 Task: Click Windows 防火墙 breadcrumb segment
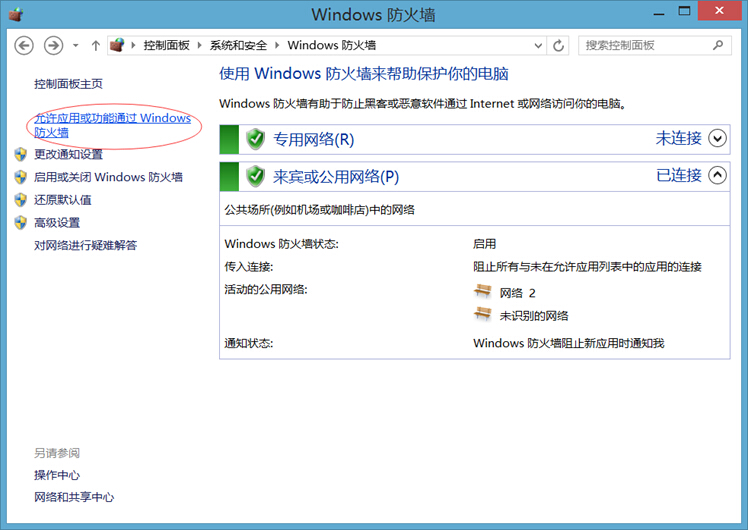pyautogui.click(x=332, y=45)
